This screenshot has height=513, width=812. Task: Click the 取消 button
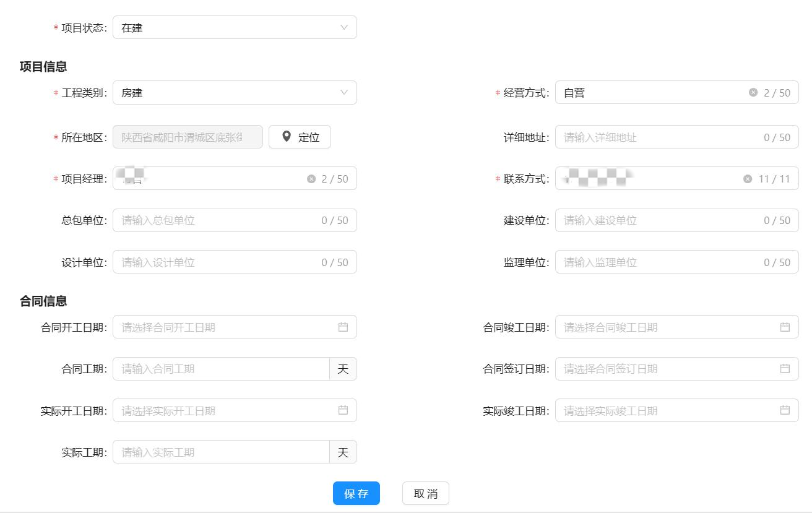425,493
